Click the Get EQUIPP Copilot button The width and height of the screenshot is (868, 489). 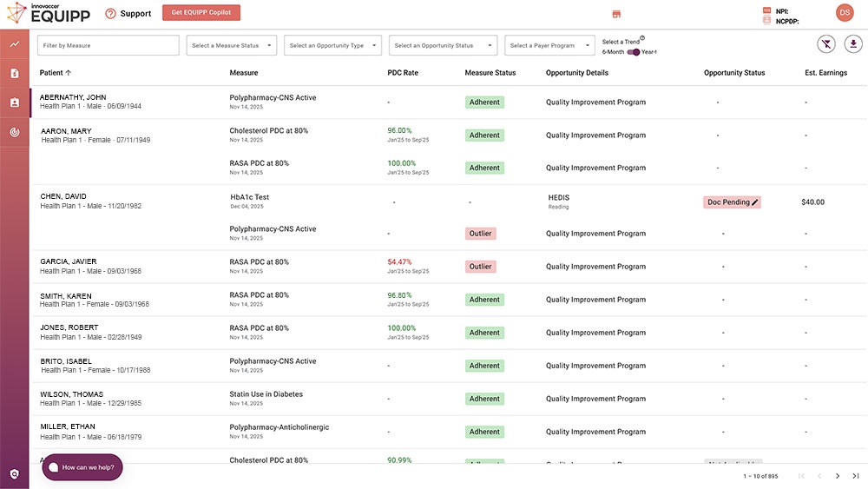coord(201,13)
